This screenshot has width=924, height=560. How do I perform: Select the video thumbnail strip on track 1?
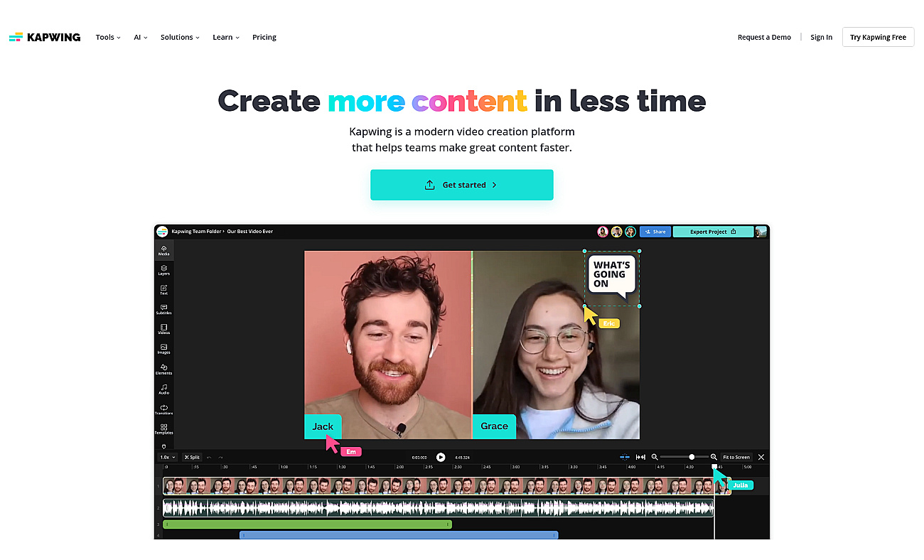(446, 486)
